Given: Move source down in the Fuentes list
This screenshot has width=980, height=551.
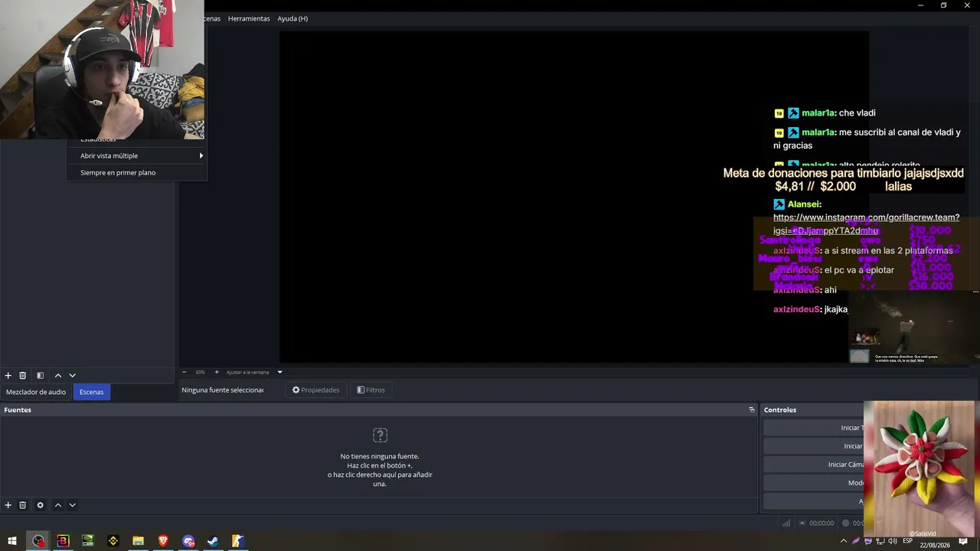Looking at the screenshot, I should coord(73,505).
